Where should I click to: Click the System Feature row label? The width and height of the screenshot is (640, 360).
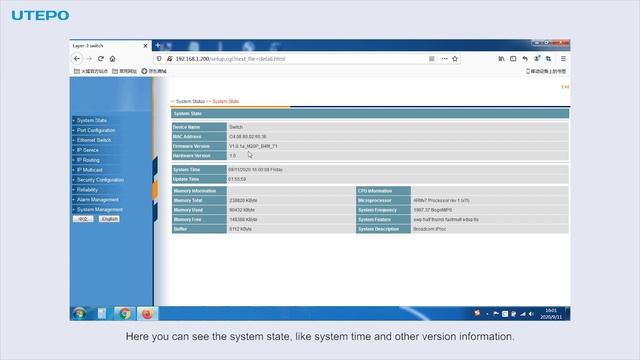[x=383, y=220]
